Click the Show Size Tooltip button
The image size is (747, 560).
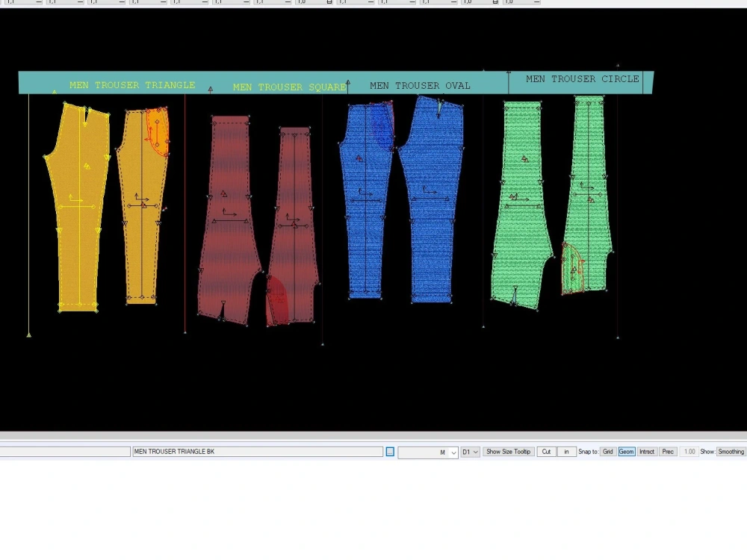pyautogui.click(x=508, y=452)
